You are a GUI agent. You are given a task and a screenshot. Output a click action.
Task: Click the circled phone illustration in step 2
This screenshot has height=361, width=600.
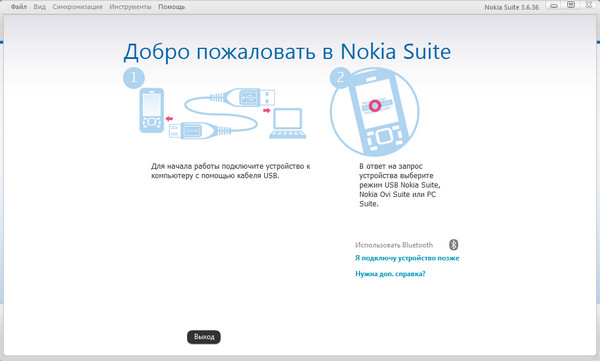coord(375,112)
